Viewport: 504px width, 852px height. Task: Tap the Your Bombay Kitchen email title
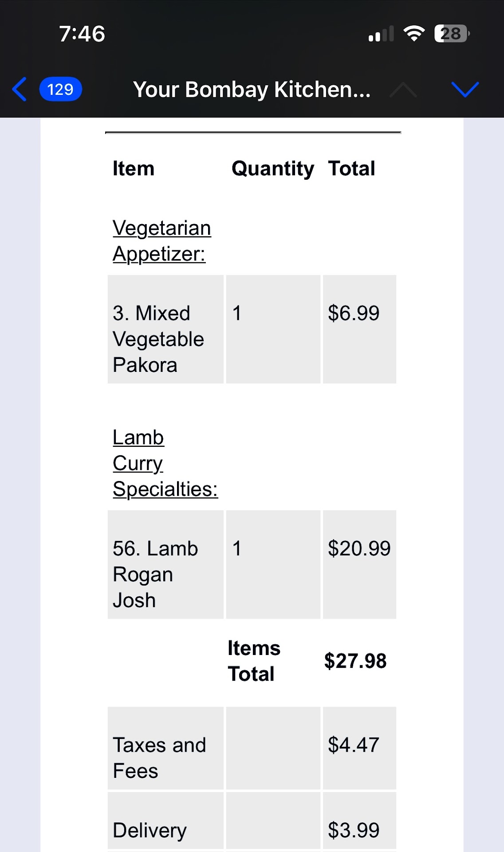tap(252, 89)
